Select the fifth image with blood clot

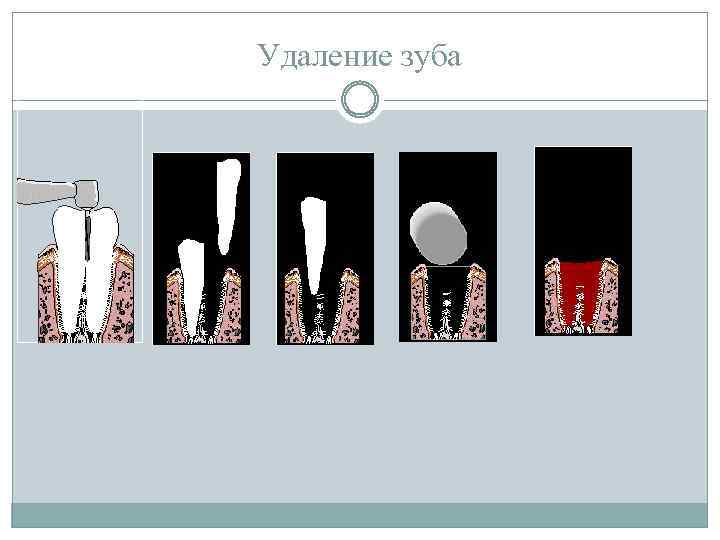[x=584, y=241]
